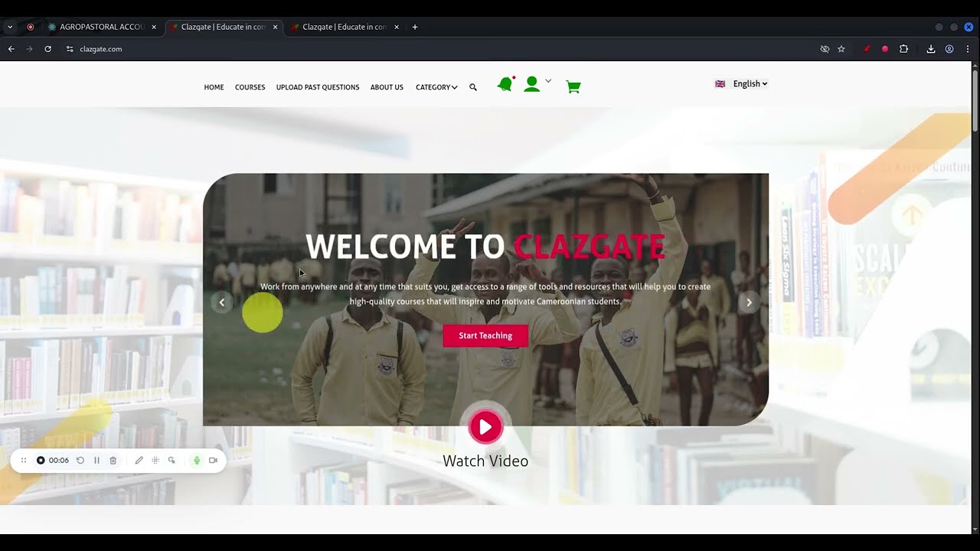980x551 pixels.
Task: Toggle the recorder camera
Action: 213,460
